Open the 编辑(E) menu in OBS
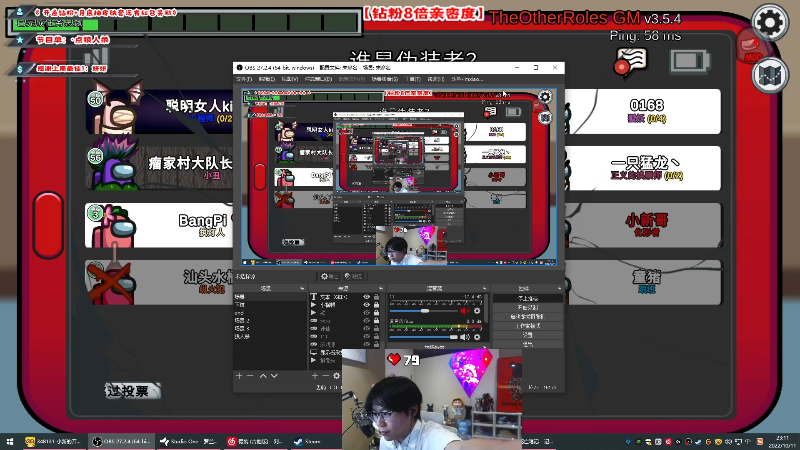 coord(266,79)
